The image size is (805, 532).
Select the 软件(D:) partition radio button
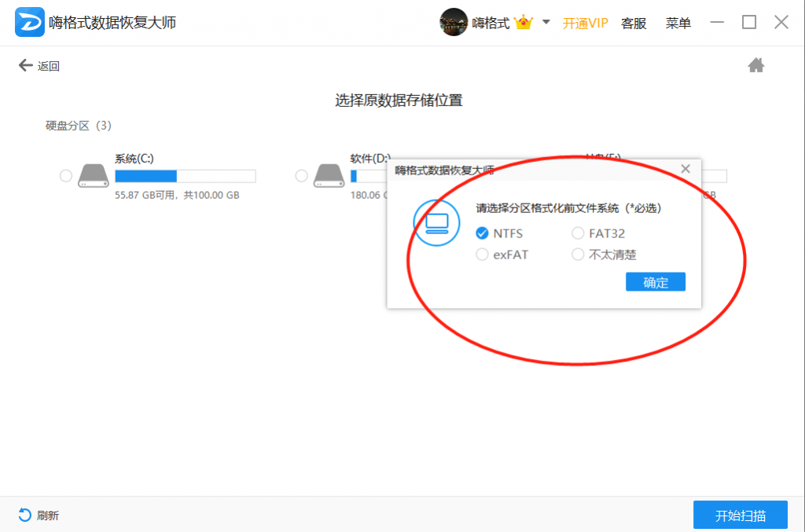[x=301, y=176]
